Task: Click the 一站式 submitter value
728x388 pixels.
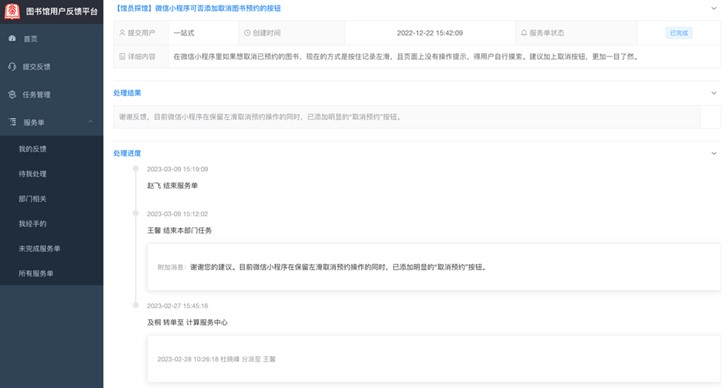Action: [x=184, y=33]
